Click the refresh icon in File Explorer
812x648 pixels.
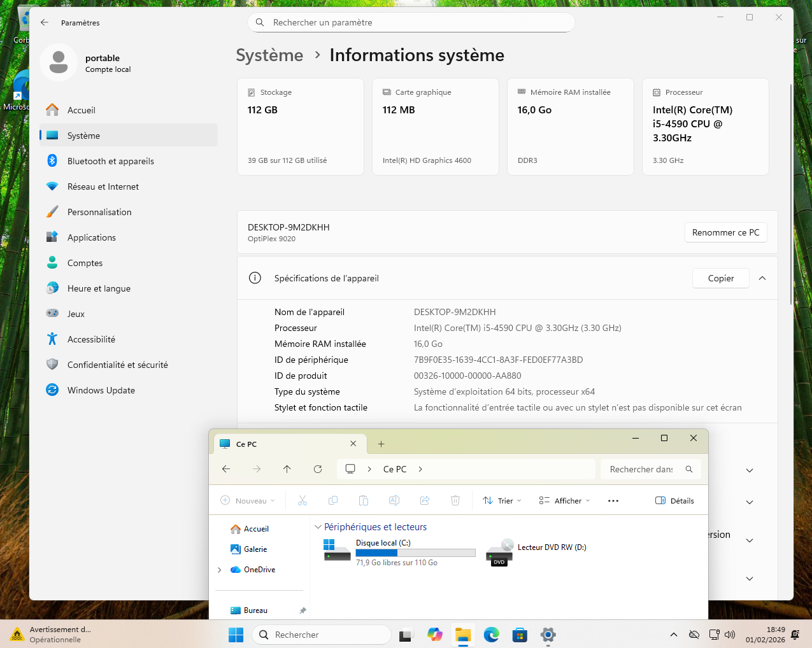tap(318, 469)
